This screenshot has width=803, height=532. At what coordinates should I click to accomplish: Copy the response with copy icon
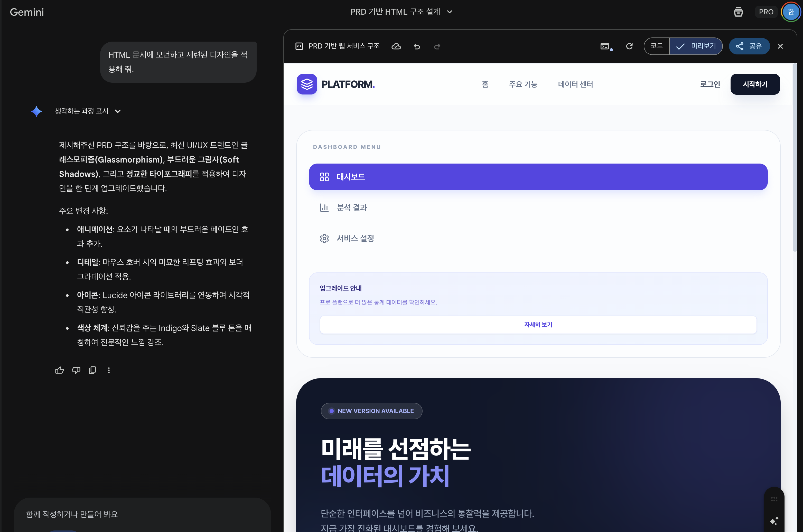pyautogui.click(x=92, y=370)
